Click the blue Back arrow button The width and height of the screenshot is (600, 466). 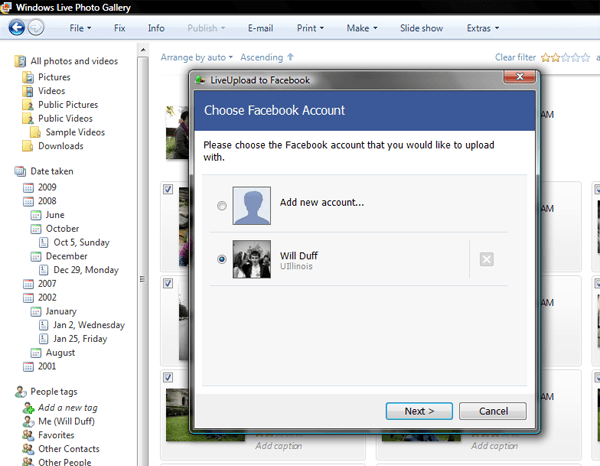pyautogui.click(x=17, y=28)
